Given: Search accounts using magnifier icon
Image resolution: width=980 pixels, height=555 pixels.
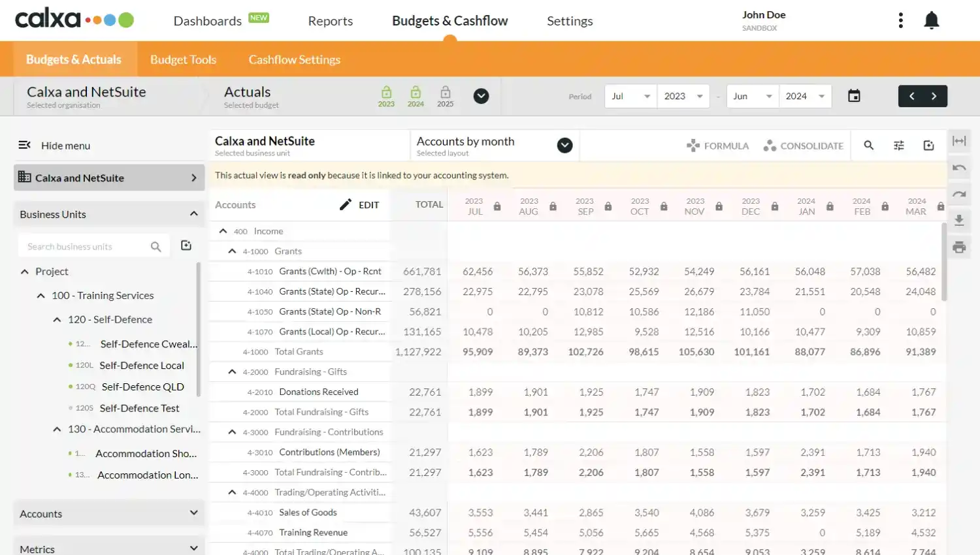Looking at the screenshot, I should coord(869,146).
